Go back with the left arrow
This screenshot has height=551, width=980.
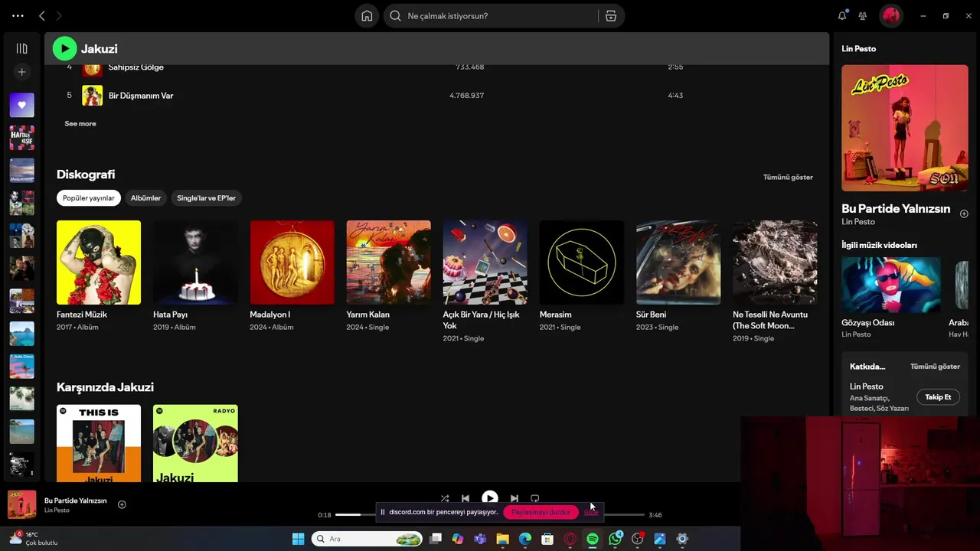[x=42, y=15]
